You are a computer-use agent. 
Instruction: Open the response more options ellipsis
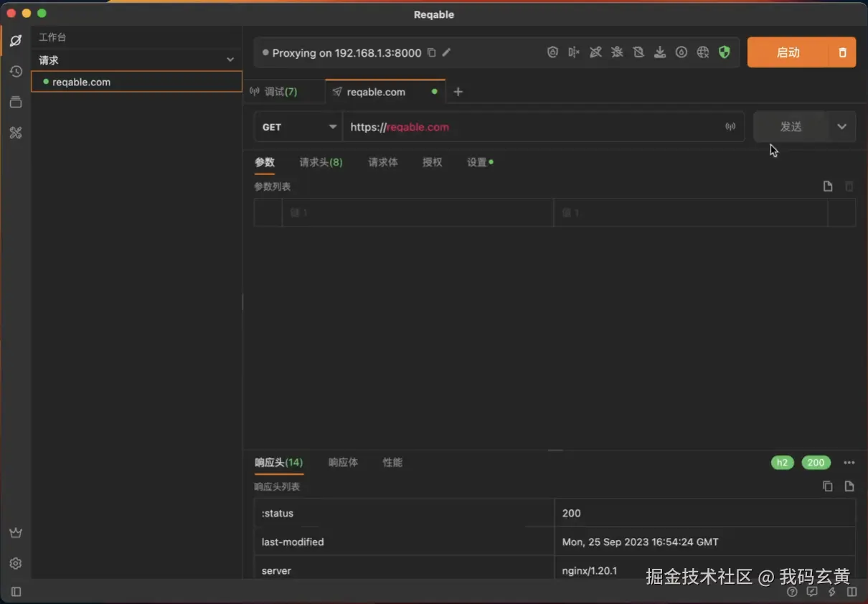coord(849,463)
